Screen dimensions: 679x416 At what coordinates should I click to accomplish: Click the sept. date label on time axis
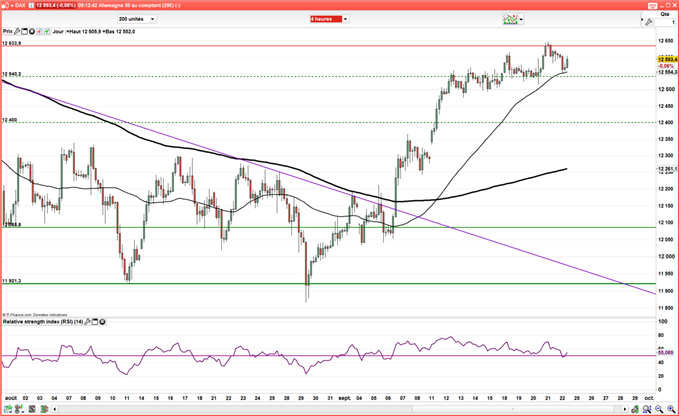344,398
